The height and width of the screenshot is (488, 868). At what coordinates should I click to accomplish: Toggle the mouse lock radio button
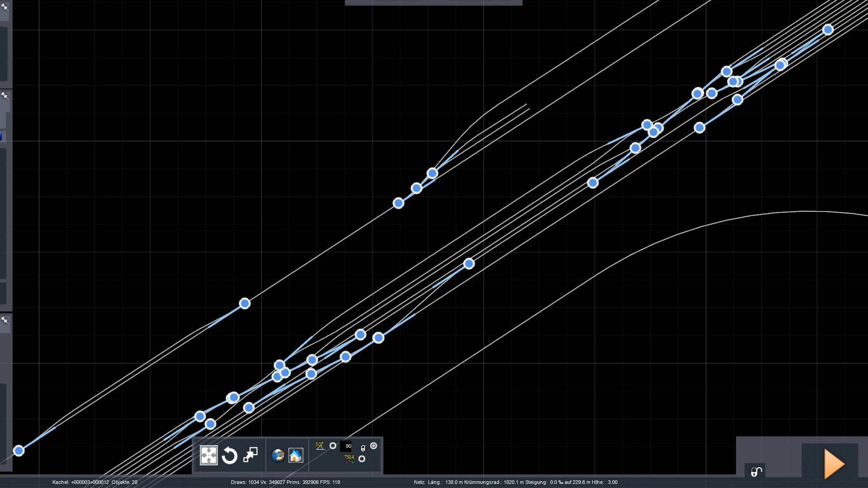click(373, 446)
